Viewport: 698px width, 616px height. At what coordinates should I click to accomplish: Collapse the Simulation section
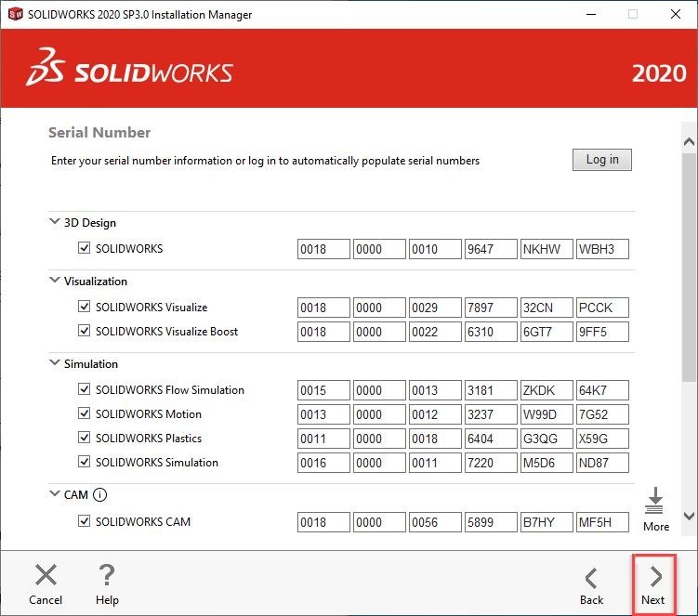coord(54,362)
